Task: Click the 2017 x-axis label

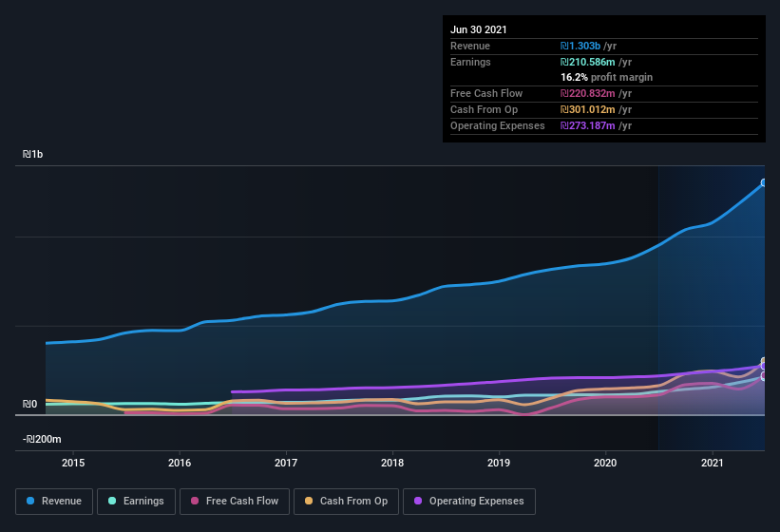Action: pos(286,463)
